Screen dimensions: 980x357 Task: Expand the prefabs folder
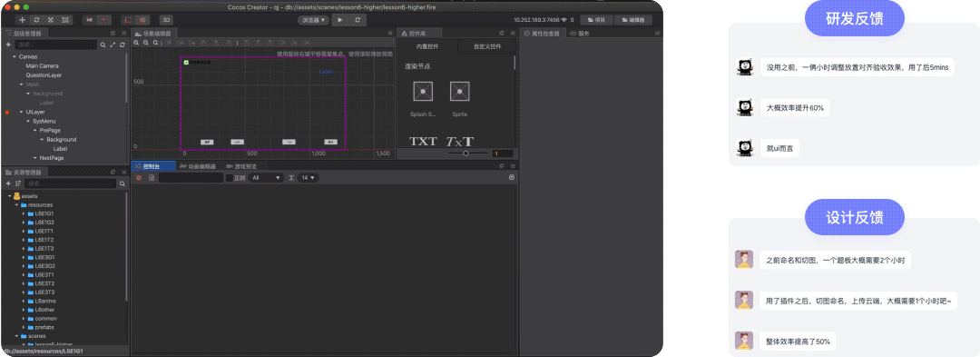(x=24, y=328)
